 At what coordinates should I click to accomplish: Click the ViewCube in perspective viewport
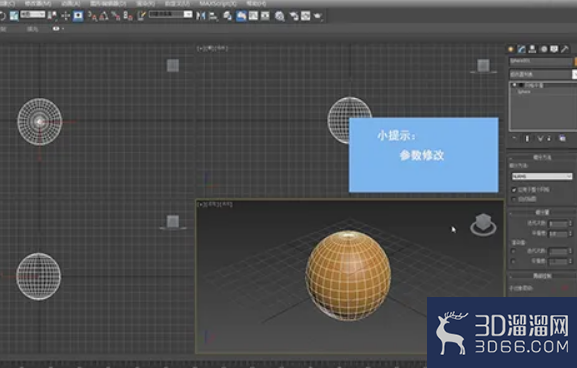483,224
